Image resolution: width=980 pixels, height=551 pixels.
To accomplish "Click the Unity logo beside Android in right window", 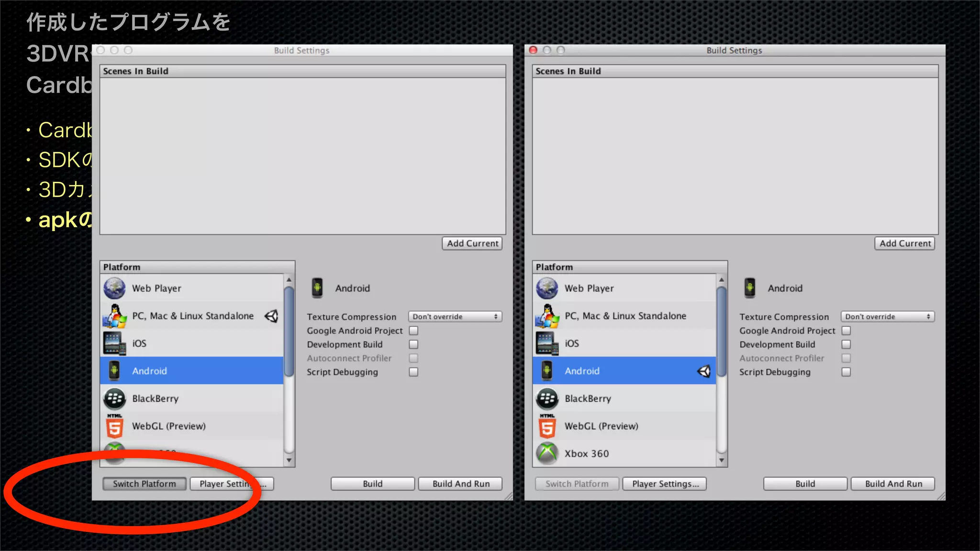I will (704, 371).
